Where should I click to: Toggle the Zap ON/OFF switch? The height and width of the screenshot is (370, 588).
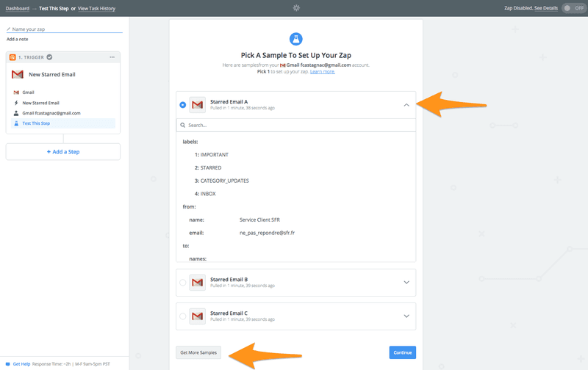pos(573,8)
